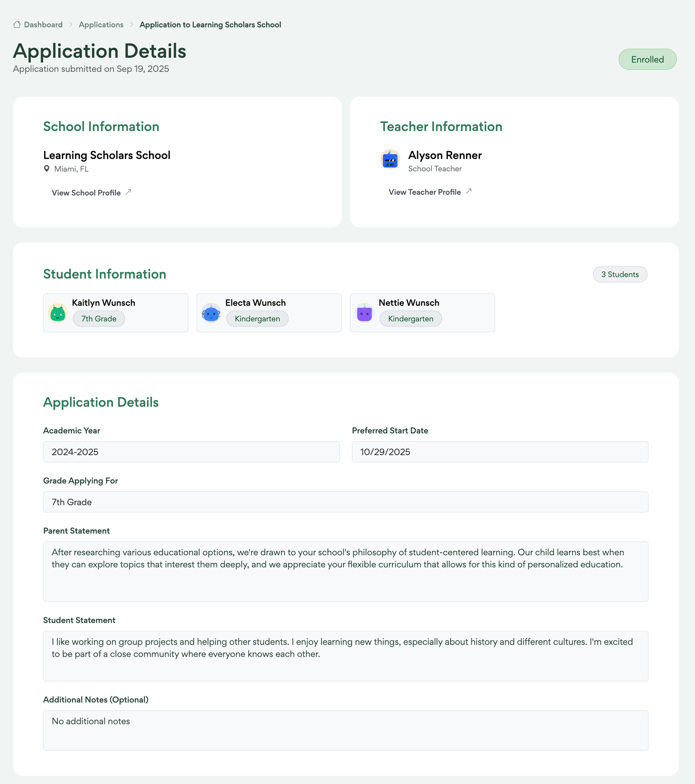
Task: Open View School Profile link
Action: click(86, 193)
